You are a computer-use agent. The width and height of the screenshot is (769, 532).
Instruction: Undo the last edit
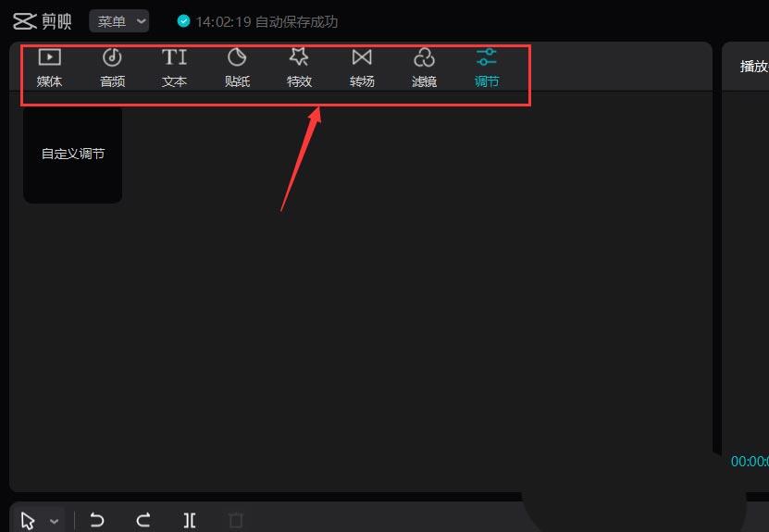pyautogui.click(x=96, y=520)
